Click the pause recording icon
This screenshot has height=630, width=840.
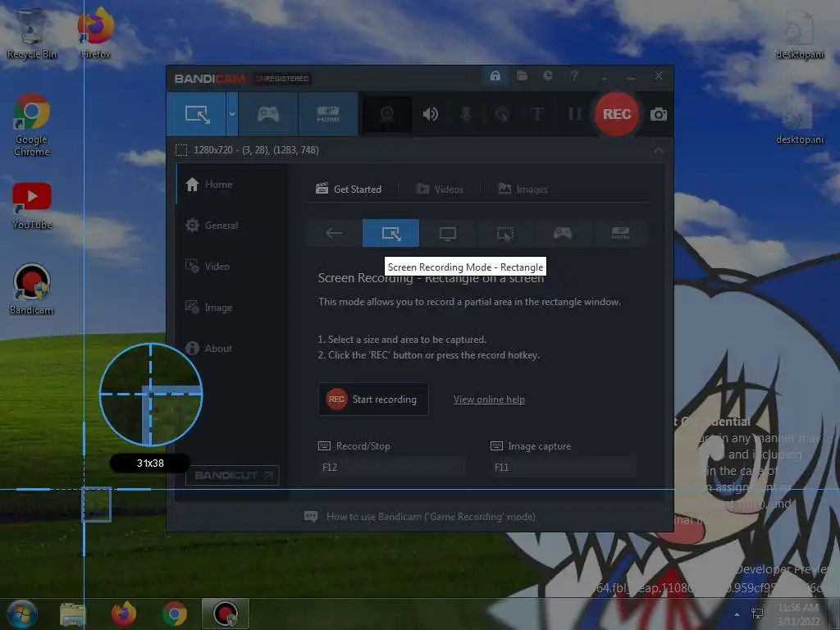pos(574,114)
